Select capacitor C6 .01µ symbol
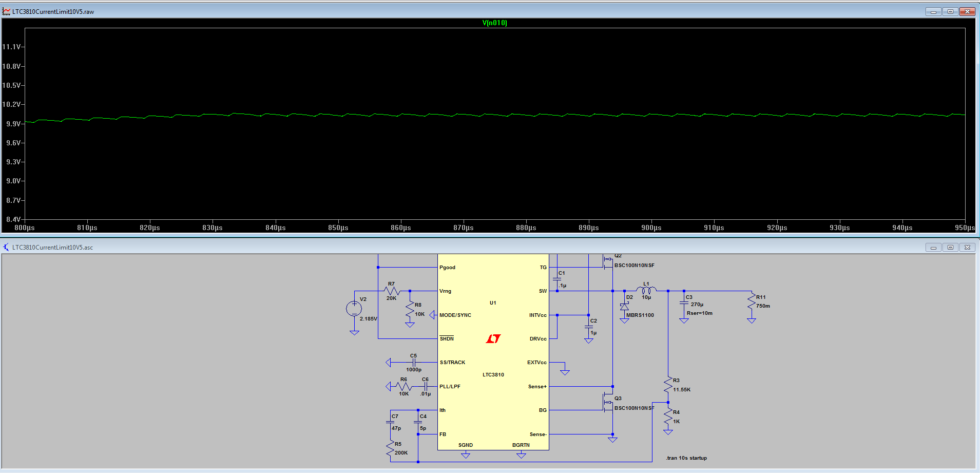The height and width of the screenshot is (473, 980). [x=425, y=386]
